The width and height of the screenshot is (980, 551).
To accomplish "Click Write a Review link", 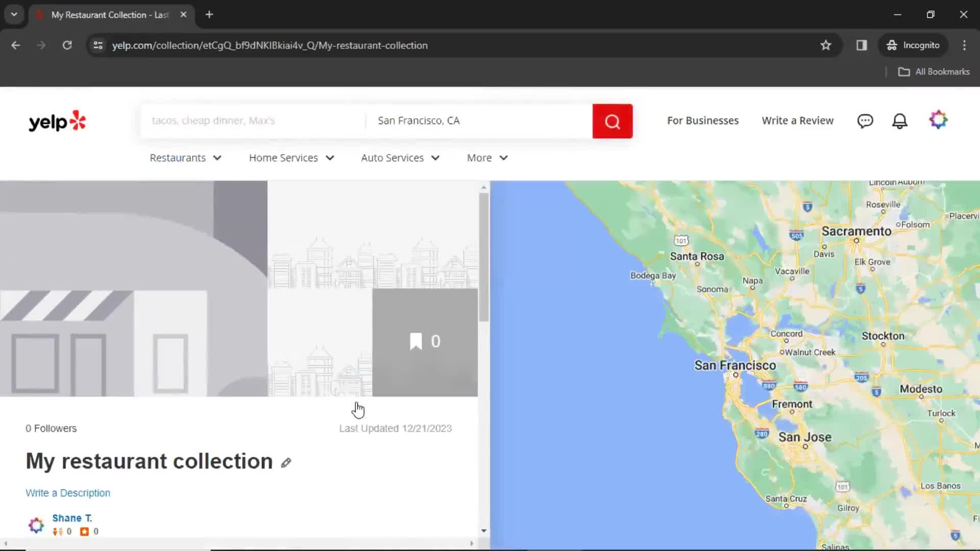I will click(x=797, y=121).
